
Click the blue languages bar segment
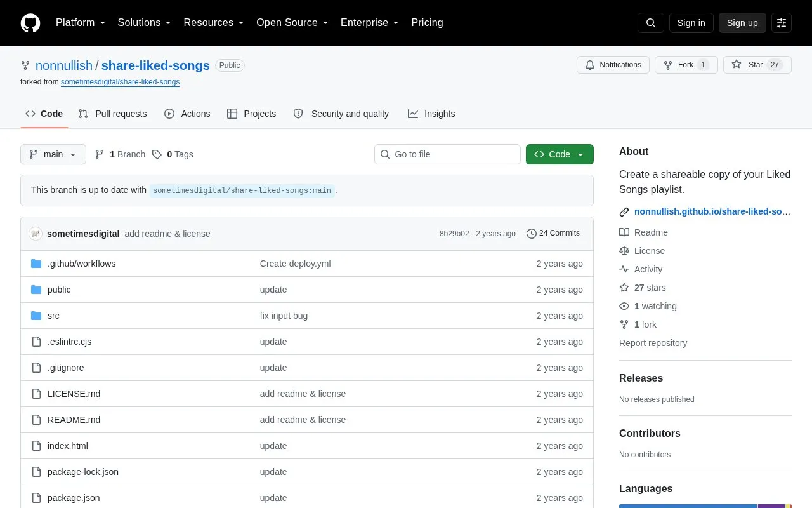coord(688,506)
